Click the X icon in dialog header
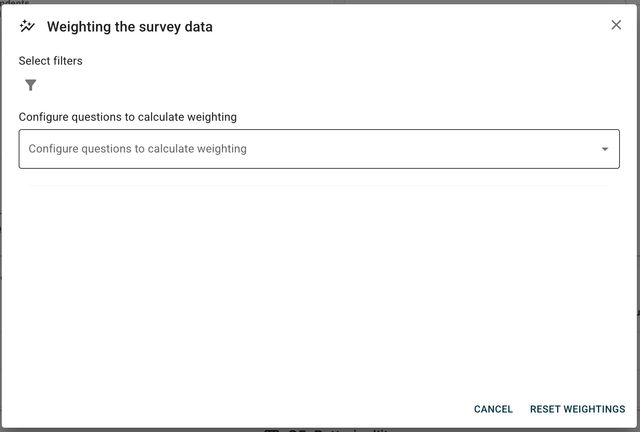 pos(616,25)
